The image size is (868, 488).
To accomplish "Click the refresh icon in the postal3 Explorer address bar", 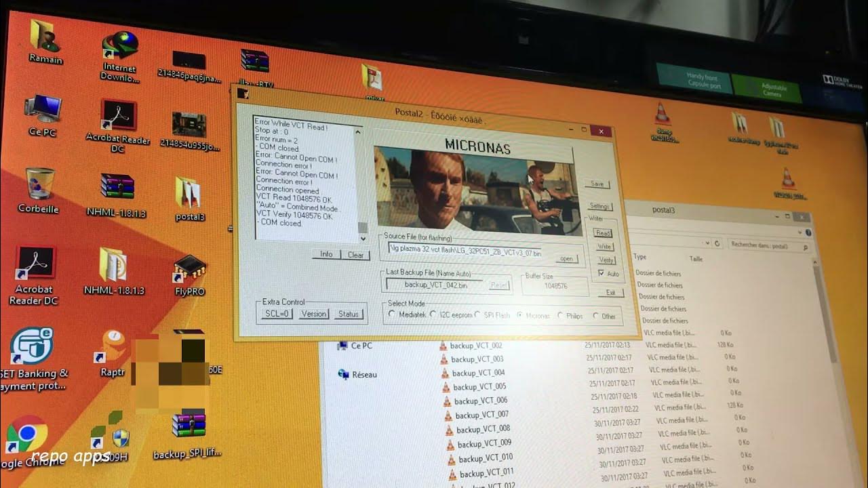I will click(x=717, y=243).
